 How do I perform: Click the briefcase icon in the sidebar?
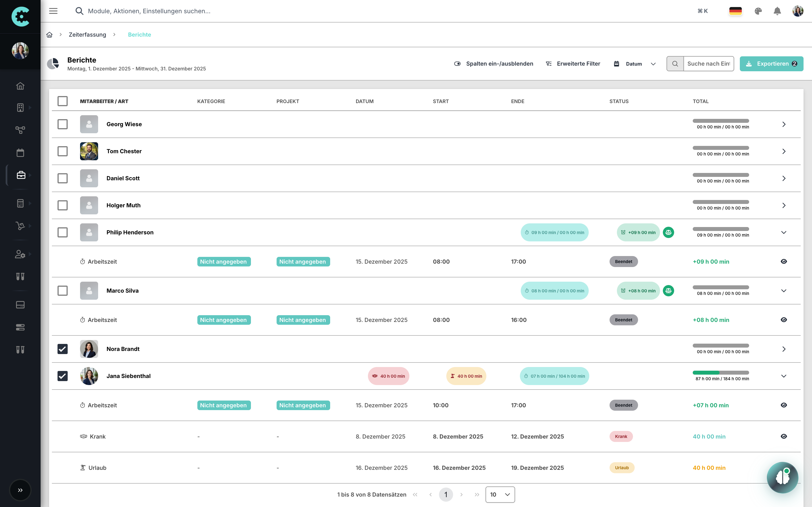point(21,175)
